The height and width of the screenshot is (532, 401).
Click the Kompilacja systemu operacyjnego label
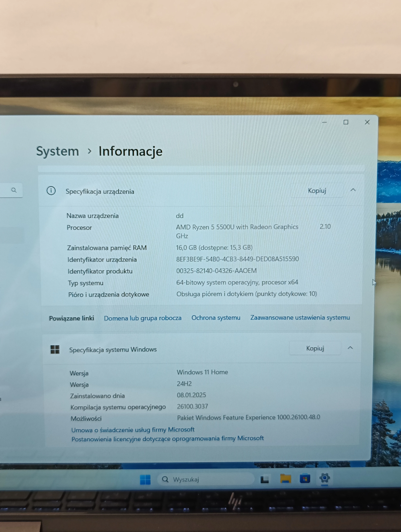[x=118, y=407]
